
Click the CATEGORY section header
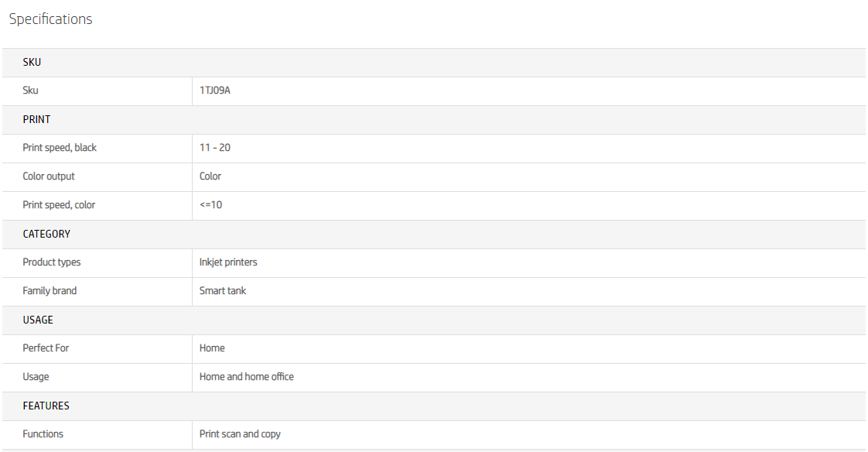click(x=46, y=234)
